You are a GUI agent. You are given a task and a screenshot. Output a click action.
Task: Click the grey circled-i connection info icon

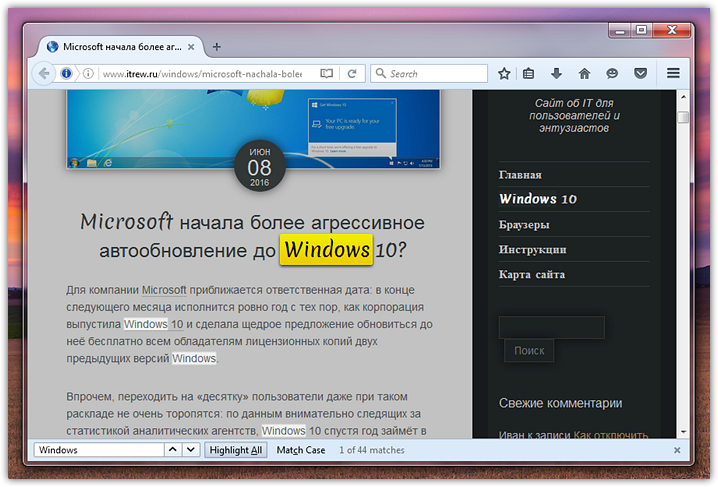click(x=88, y=73)
